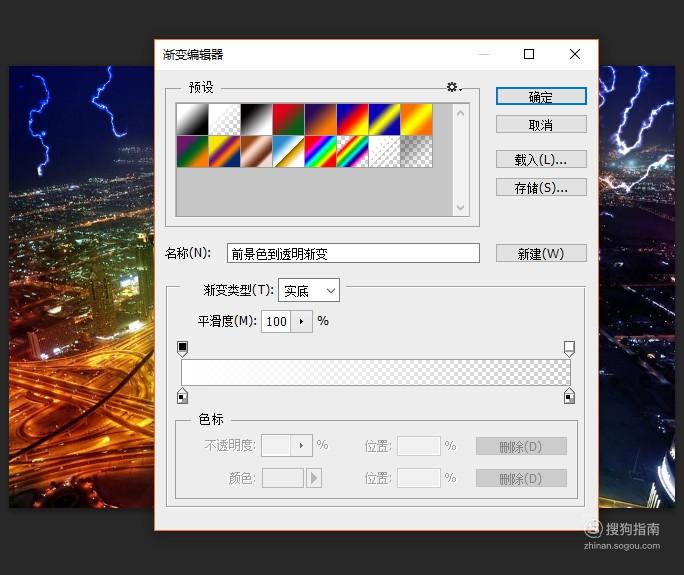Viewport: 684px width, 575px height.
Task: Open the 不透明度 popup arrow
Action: point(301,445)
